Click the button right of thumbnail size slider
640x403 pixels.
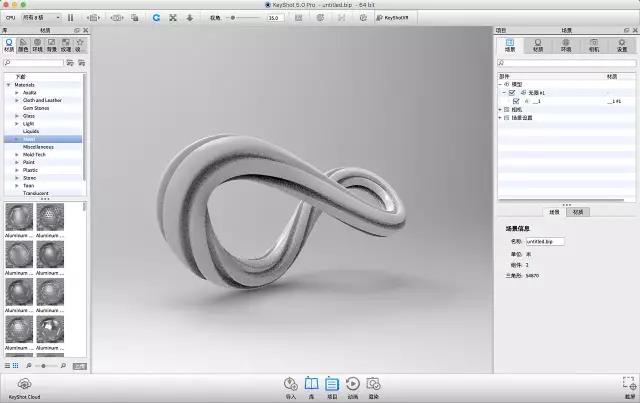(80, 366)
